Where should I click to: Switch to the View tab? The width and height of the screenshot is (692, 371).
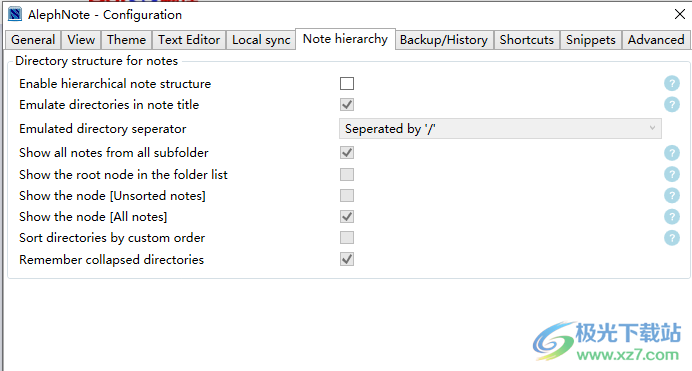tap(81, 40)
